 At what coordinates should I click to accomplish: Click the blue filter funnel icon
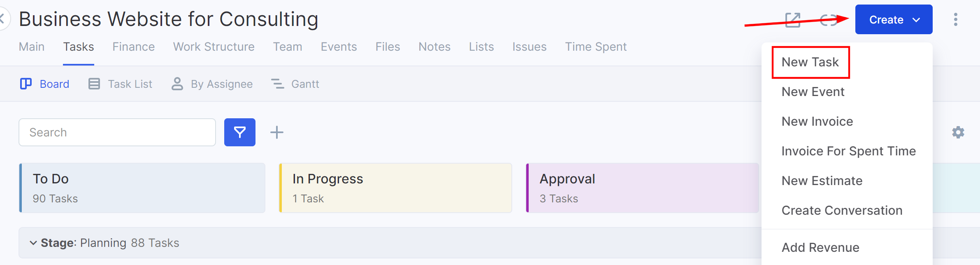(239, 132)
